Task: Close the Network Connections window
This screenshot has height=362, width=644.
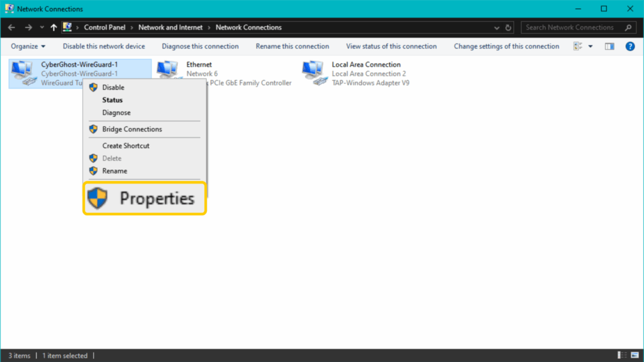Action: (630, 9)
